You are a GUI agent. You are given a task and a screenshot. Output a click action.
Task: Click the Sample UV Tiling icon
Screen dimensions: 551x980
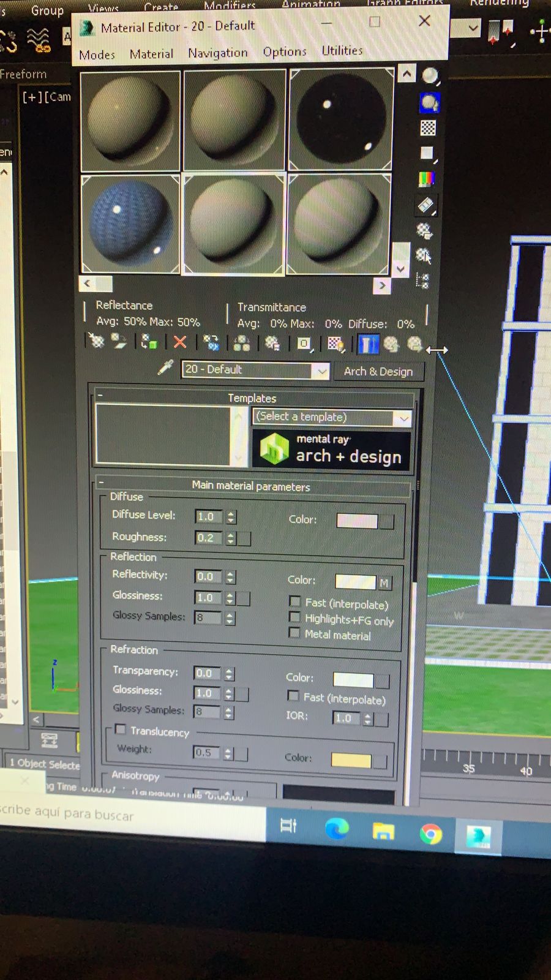pos(427,153)
